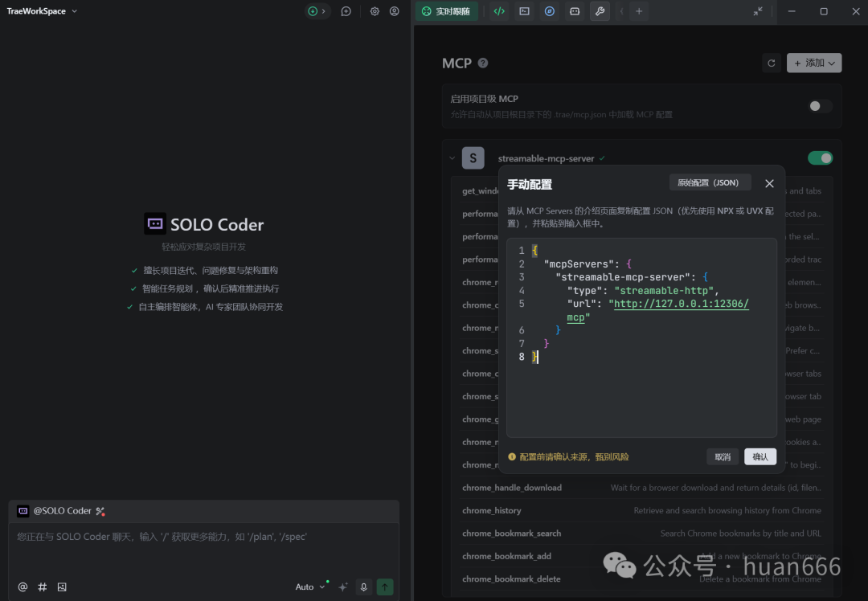Click the sparkle prompt-enhance icon

click(343, 587)
